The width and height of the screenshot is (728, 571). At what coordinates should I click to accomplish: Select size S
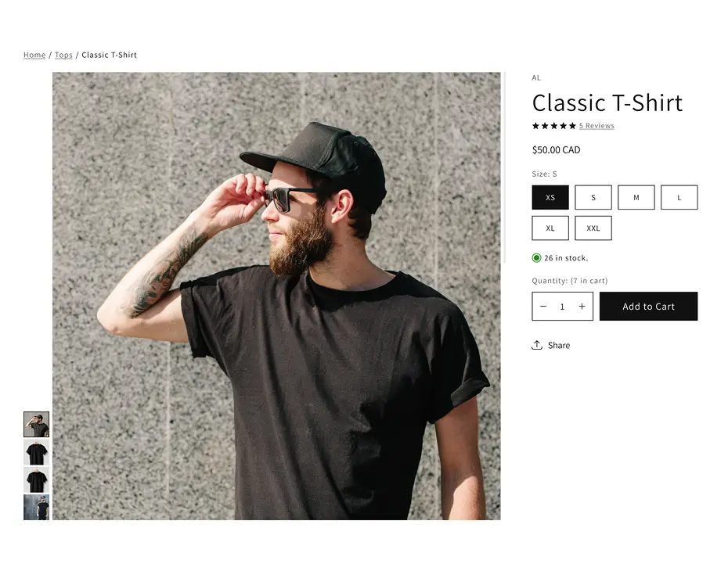(x=593, y=197)
